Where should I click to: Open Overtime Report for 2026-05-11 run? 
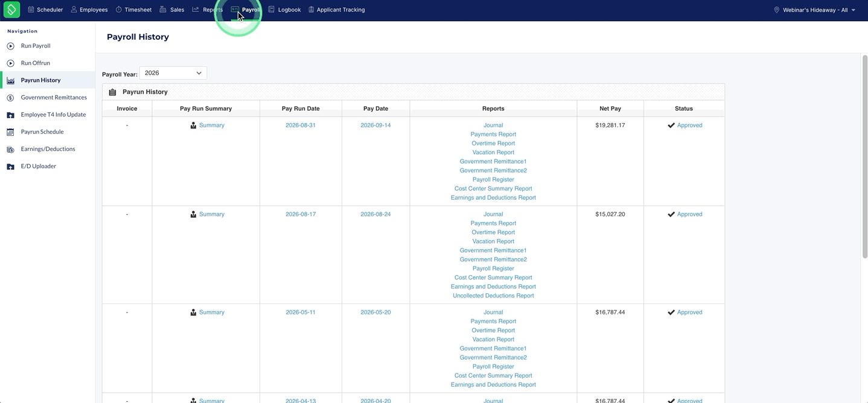point(493,331)
